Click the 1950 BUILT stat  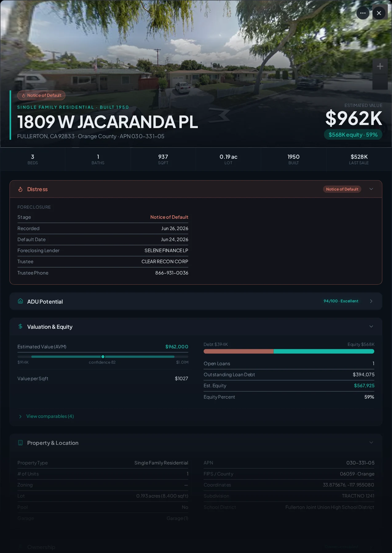pos(293,159)
